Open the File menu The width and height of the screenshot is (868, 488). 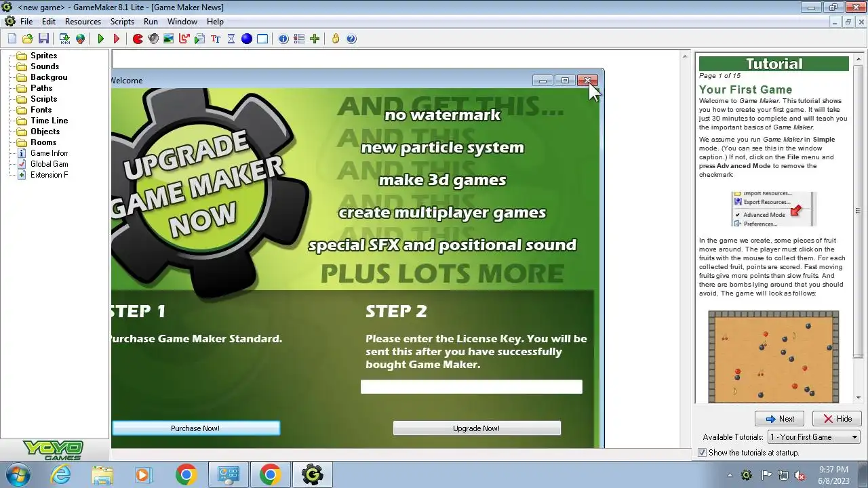26,22
